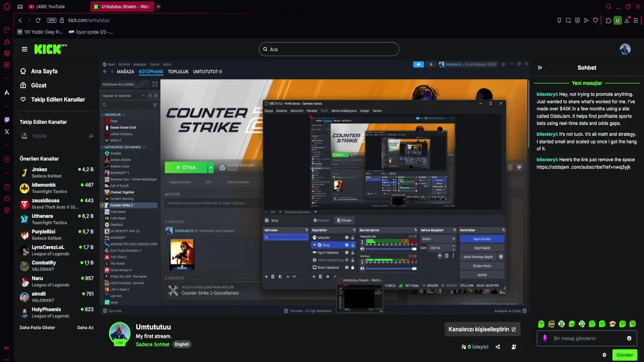
Task: Toggle visibility of Oyun Yakalama source
Action: [347, 252]
